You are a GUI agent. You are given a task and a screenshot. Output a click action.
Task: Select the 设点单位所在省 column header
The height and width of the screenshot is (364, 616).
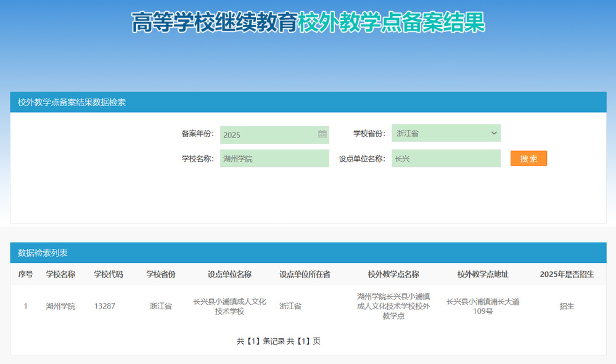[x=305, y=274]
